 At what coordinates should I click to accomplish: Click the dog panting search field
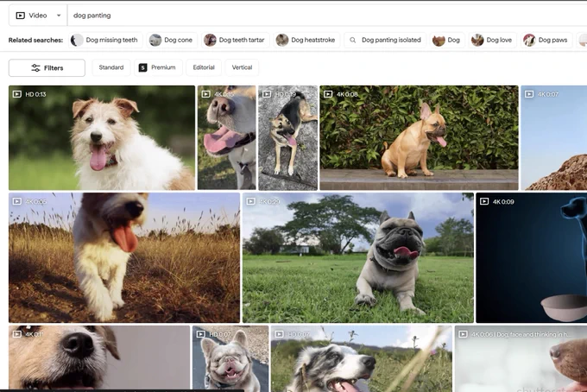pos(327,16)
